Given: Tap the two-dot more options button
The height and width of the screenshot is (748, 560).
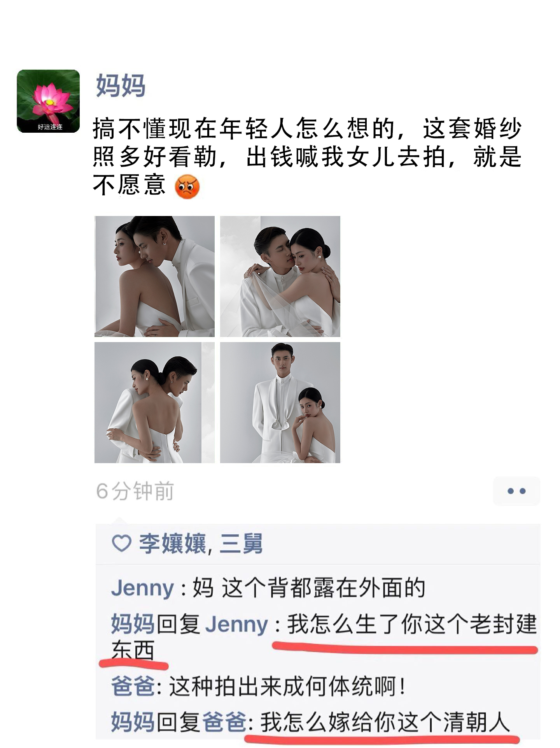Looking at the screenshot, I should tap(516, 491).
